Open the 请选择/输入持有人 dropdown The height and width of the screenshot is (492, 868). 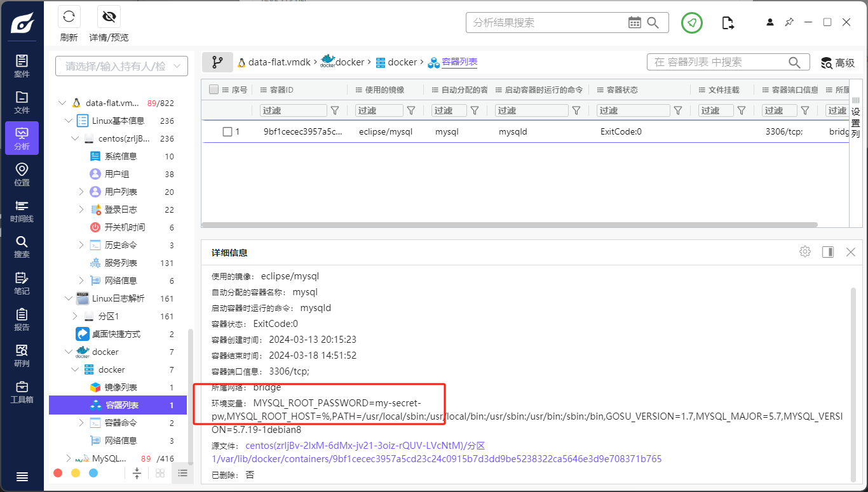pyautogui.click(x=122, y=66)
